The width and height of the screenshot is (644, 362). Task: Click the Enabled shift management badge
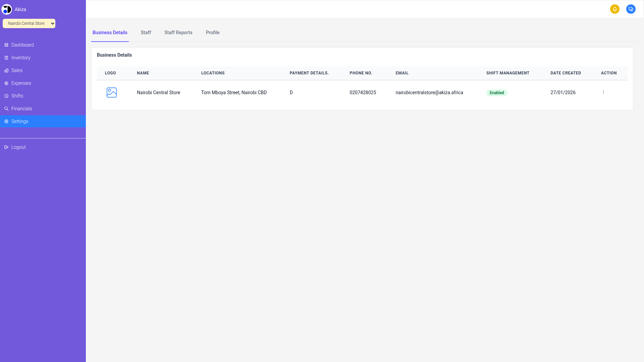[x=496, y=93]
